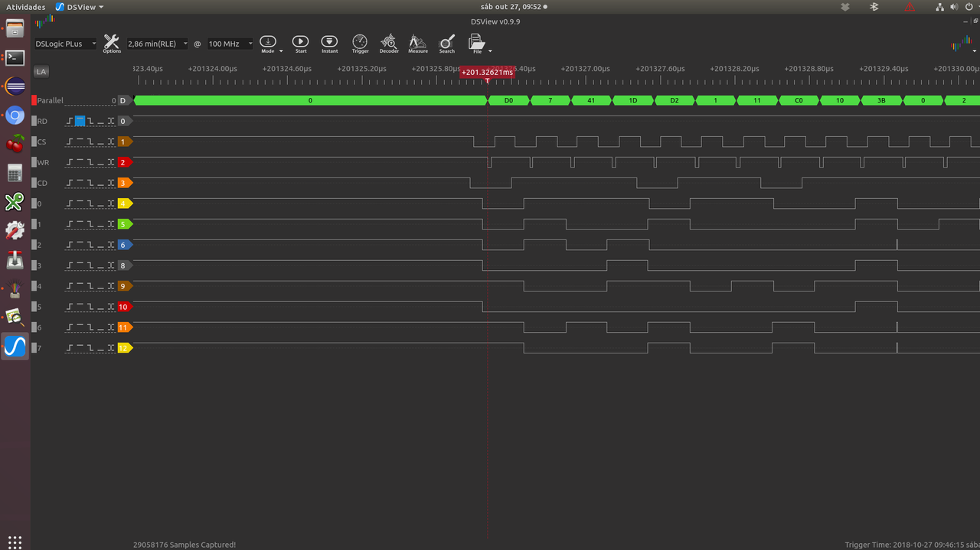The image size is (980, 550).
Task: Open the DSLogic PLus device dropdown
Action: point(66,44)
